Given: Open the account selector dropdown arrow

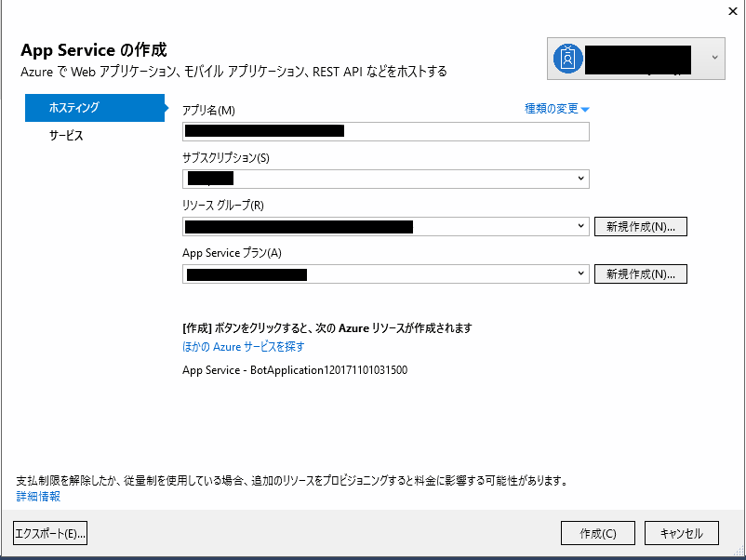Looking at the screenshot, I should (714, 58).
